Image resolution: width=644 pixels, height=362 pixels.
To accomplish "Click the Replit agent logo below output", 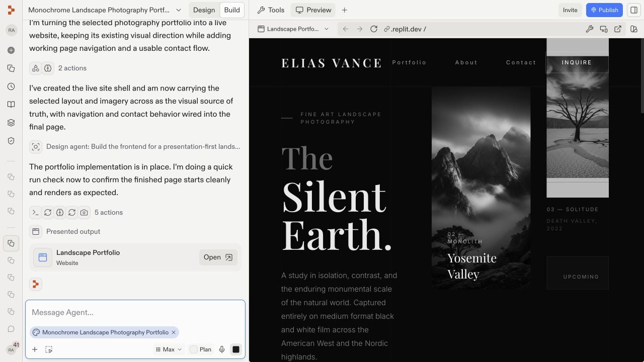I will coord(35,284).
